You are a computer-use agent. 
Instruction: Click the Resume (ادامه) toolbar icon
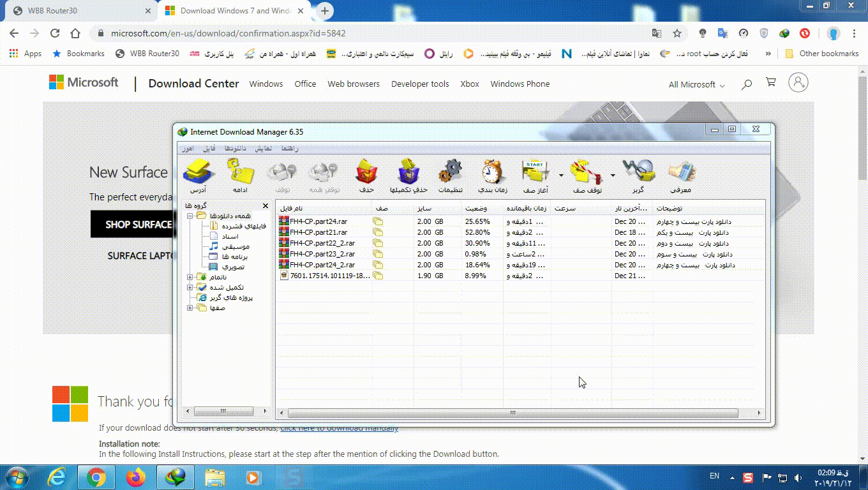pos(241,175)
